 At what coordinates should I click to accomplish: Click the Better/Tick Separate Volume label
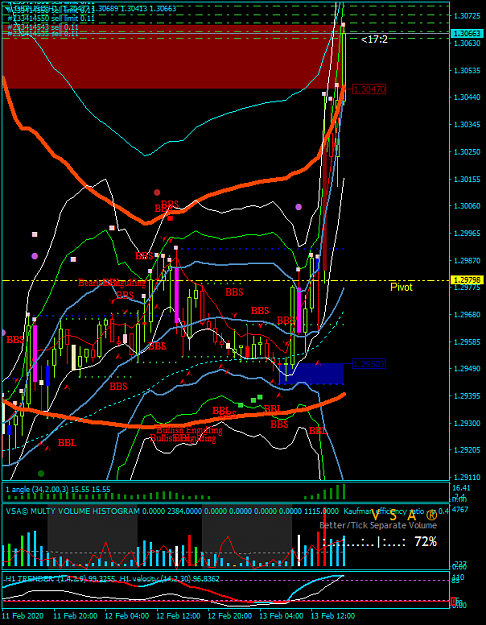point(378,525)
